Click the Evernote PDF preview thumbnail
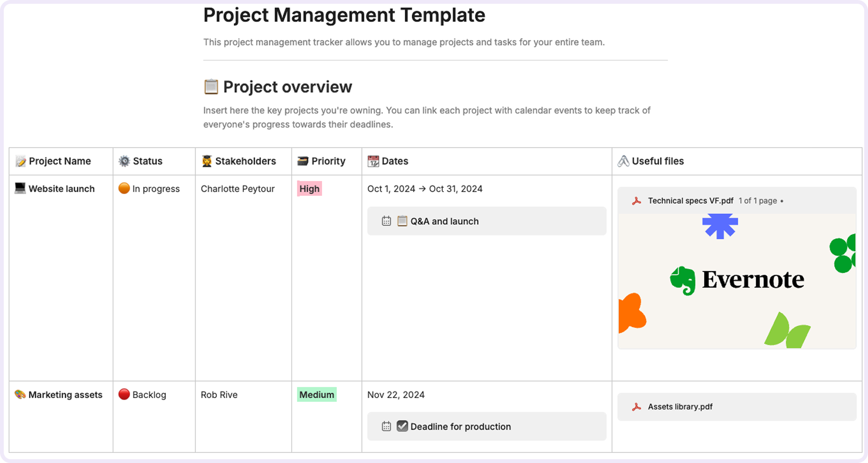868x463 pixels. 736,281
